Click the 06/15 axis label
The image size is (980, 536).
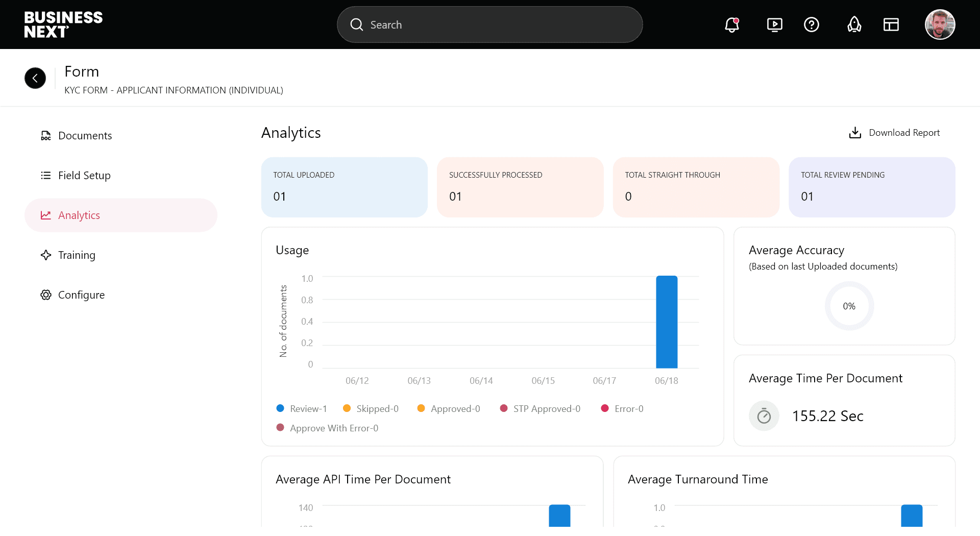coord(543,381)
